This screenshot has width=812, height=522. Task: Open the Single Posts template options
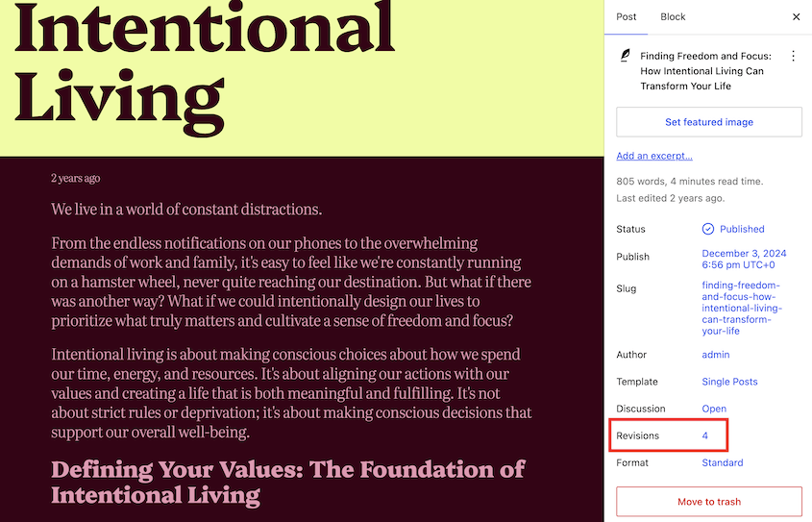729,382
